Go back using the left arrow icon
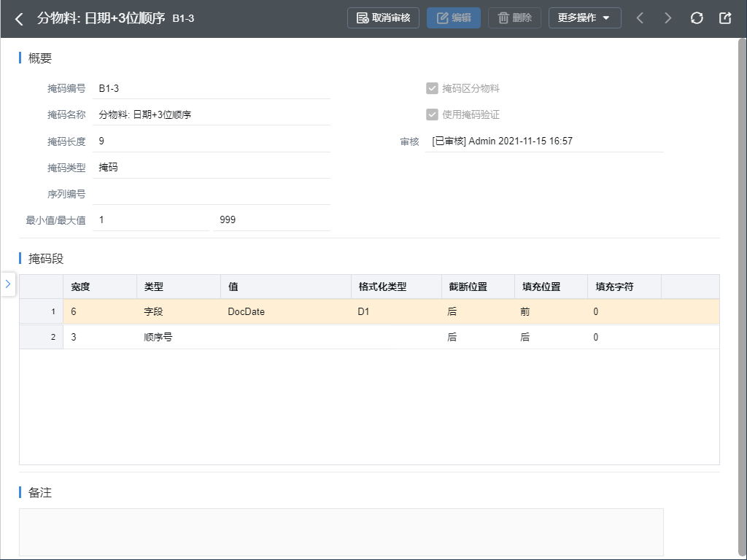 click(x=19, y=18)
